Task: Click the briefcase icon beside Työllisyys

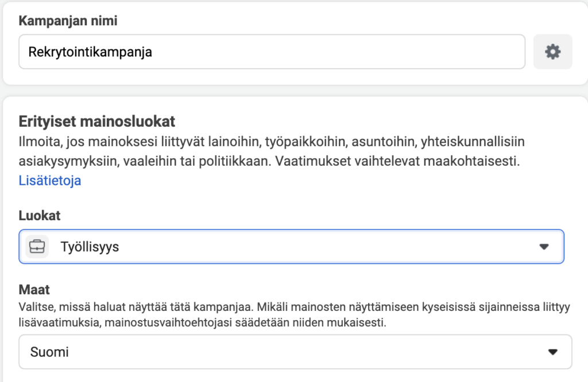Action: tap(37, 247)
